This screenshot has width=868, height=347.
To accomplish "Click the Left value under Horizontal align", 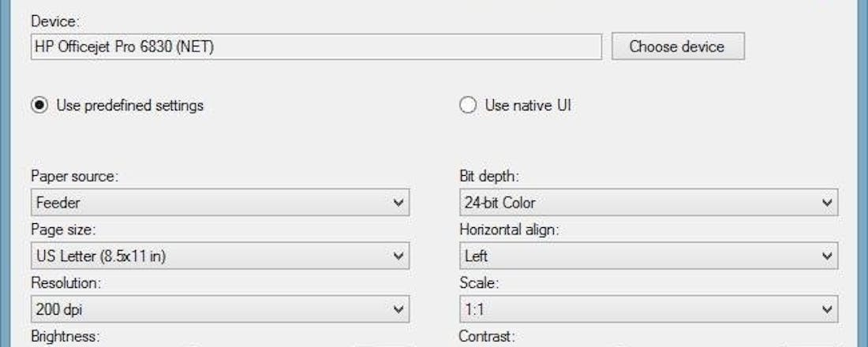I will click(476, 256).
